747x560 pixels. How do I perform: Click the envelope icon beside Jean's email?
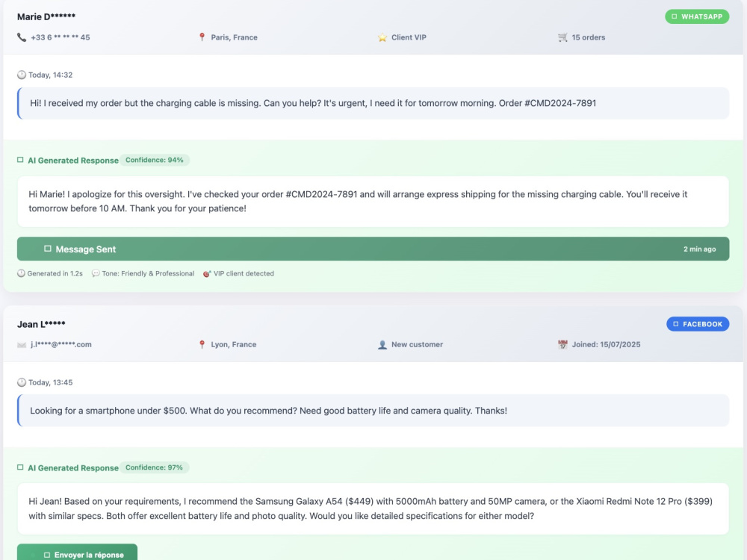pyautogui.click(x=22, y=345)
